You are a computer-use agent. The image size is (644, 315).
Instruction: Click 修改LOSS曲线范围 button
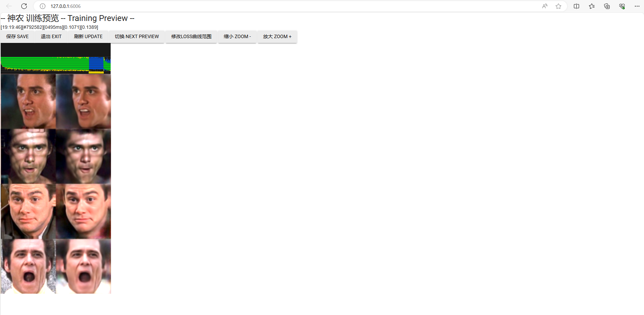click(x=191, y=36)
